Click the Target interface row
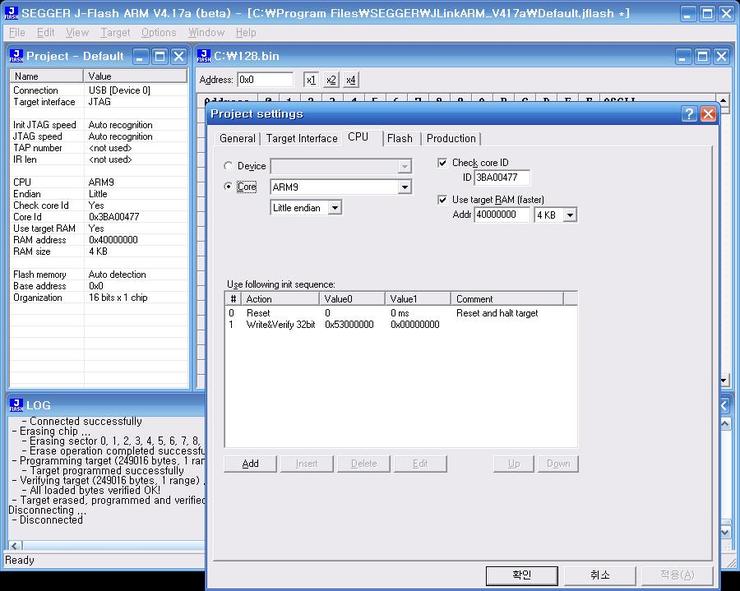The width and height of the screenshot is (740, 591). tap(99, 102)
